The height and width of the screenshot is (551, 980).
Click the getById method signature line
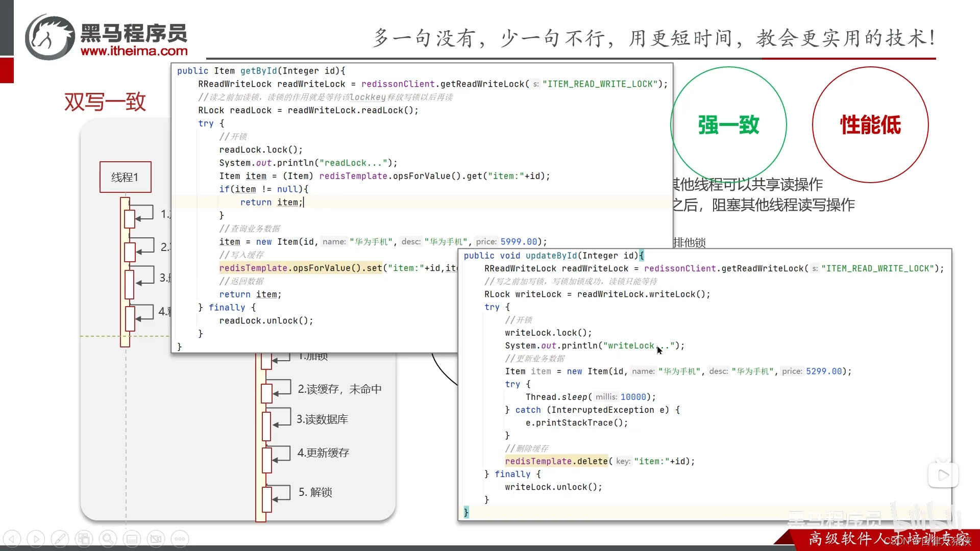pyautogui.click(x=261, y=71)
